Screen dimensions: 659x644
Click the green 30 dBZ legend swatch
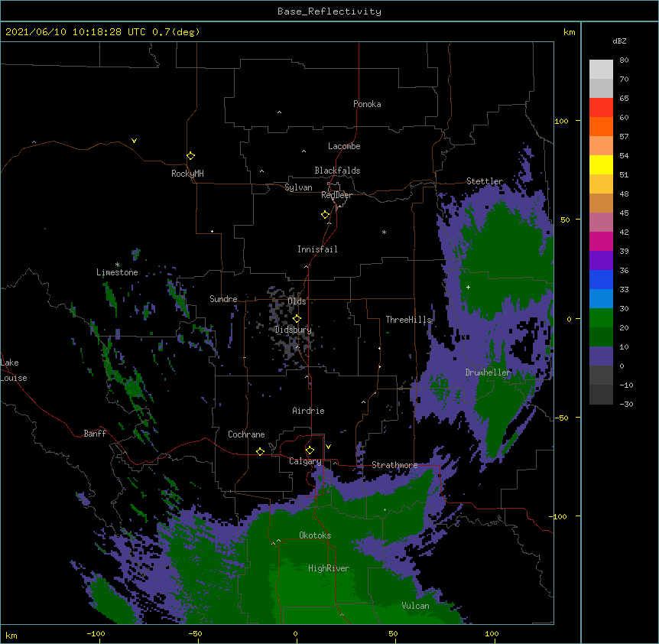(601, 318)
